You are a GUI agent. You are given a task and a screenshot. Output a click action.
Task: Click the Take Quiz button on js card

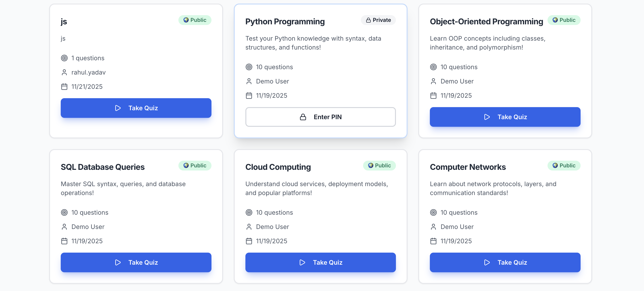tap(136, 108)
